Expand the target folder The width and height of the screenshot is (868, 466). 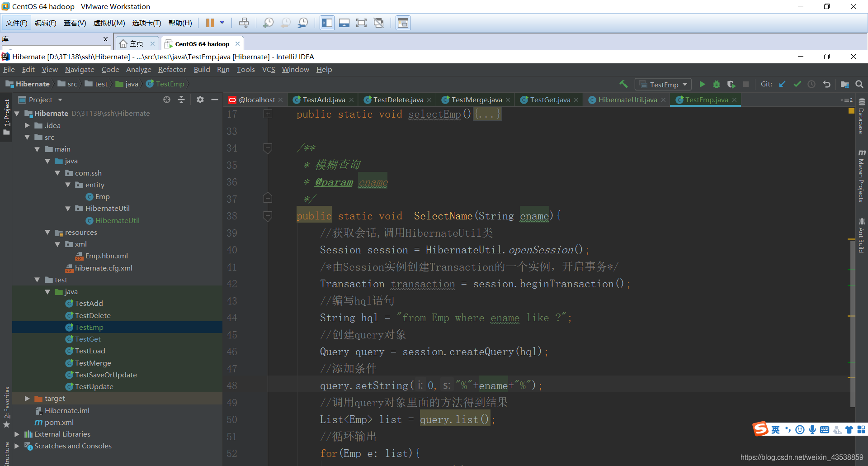coord(27,399)
